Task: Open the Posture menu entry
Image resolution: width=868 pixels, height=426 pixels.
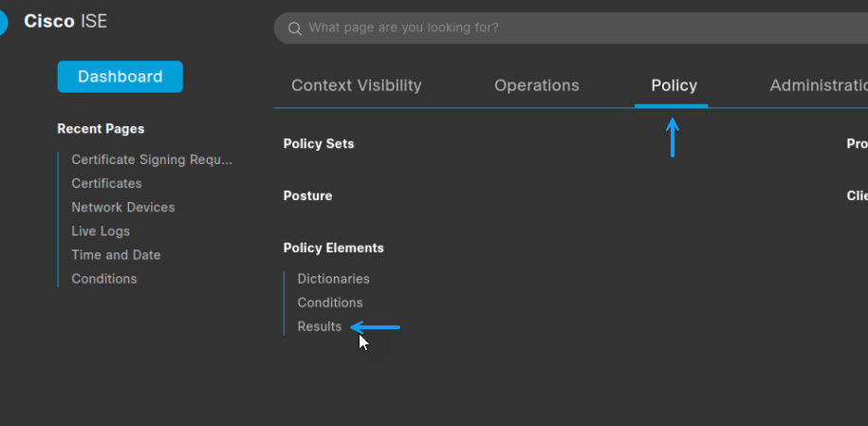Action: [307, 196]
